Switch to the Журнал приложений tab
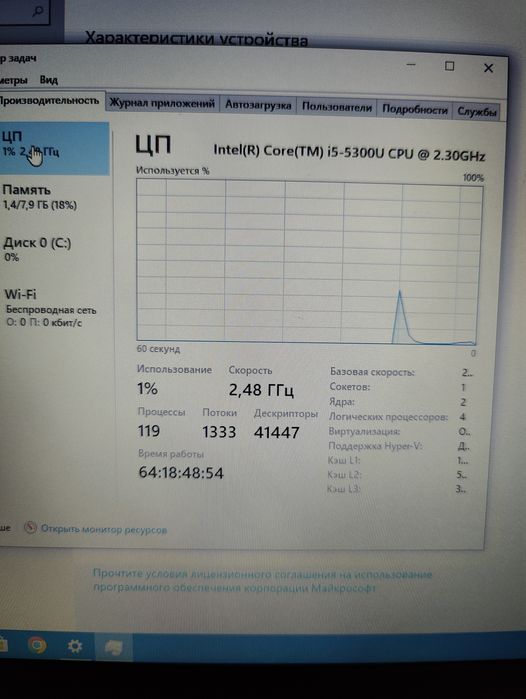This screenshot has width=526, height=699. point(162,103)
